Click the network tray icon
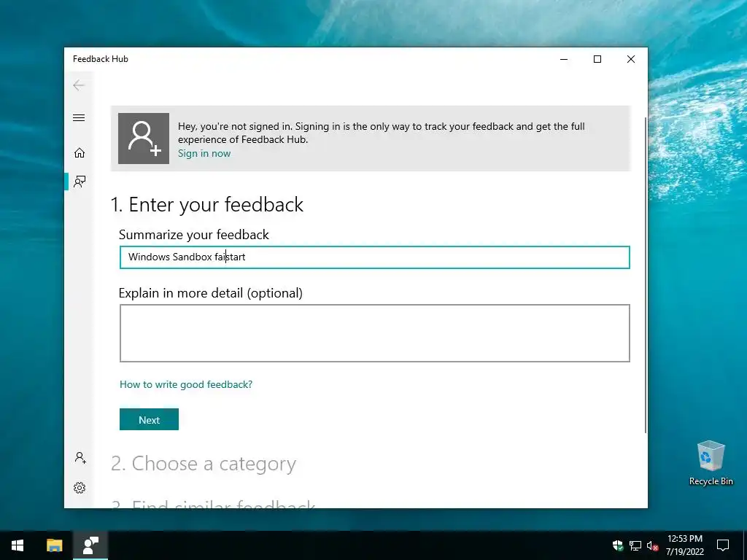Image resolution: width=747 pixels, height=560 pixels. tap(635, 545)
